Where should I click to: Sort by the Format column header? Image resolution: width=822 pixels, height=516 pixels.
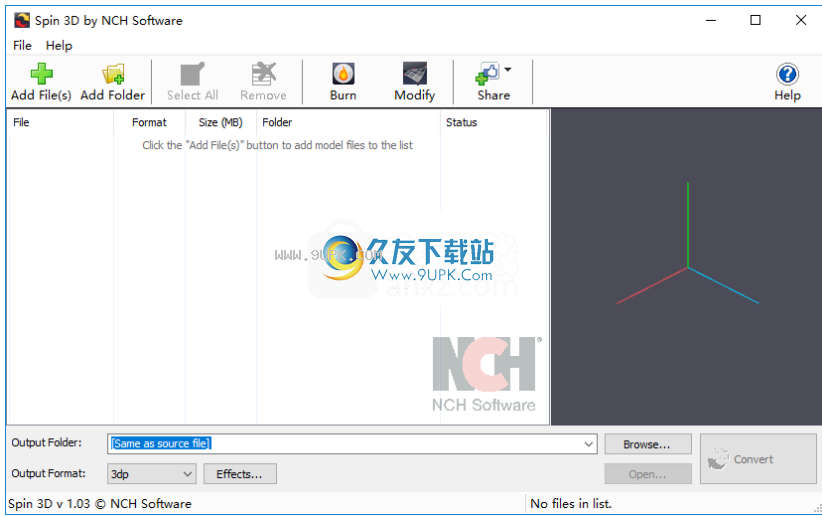tap(149, 122)
